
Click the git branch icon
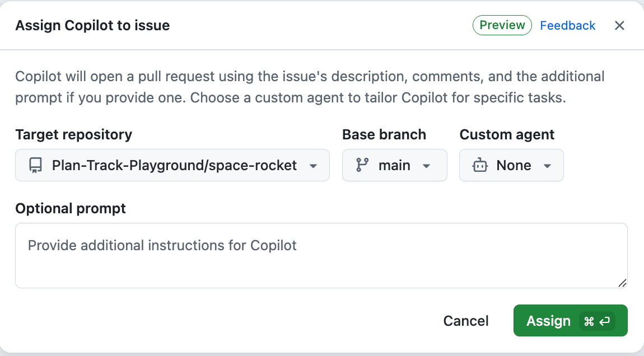(x=363, y=165)
